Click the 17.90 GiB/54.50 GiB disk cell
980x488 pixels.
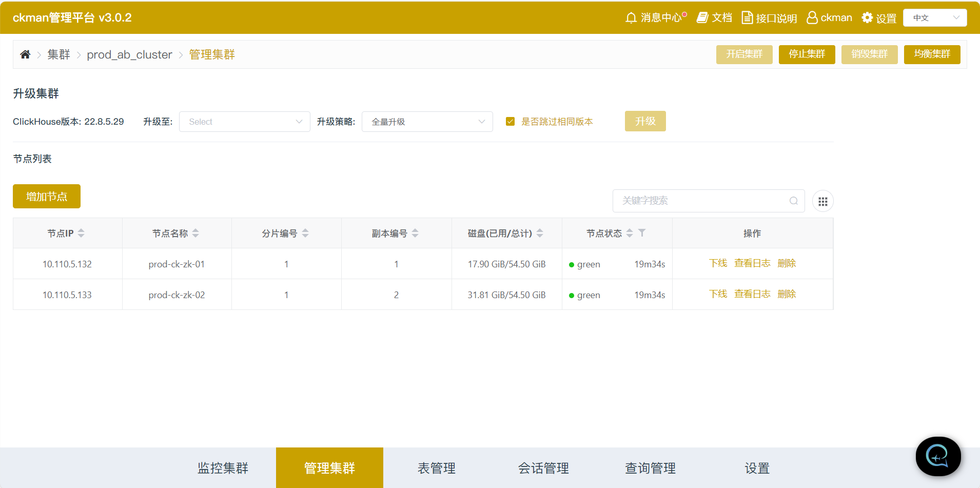(506, 264)
